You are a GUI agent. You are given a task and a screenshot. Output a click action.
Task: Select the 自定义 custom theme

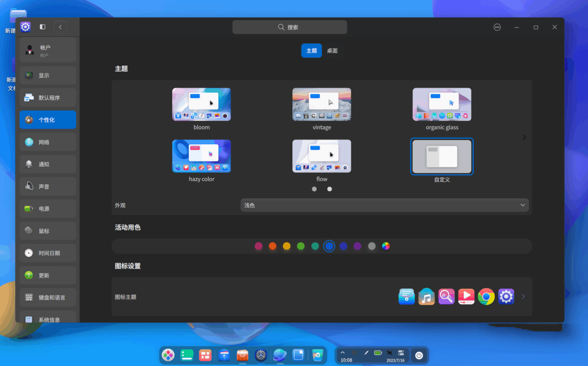[442, 156]
